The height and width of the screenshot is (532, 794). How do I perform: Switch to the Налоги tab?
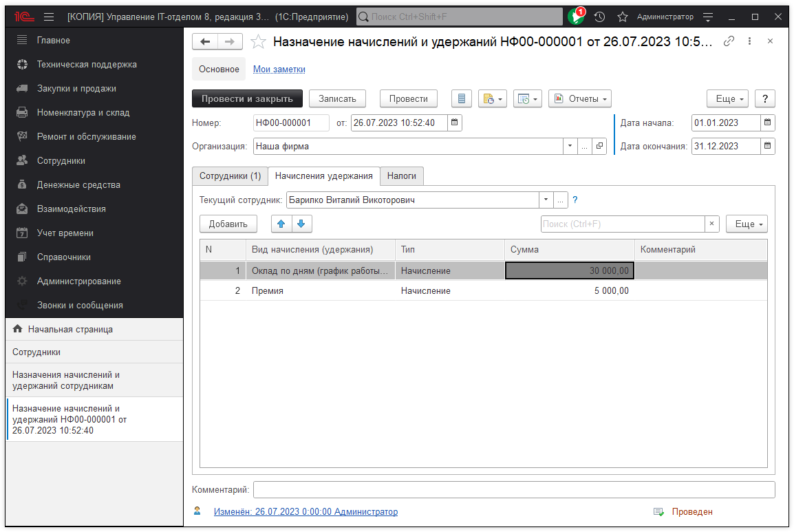401,176
